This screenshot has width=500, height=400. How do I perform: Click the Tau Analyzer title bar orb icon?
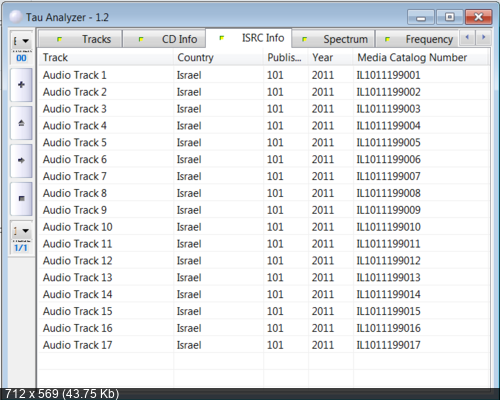point(15,17)
